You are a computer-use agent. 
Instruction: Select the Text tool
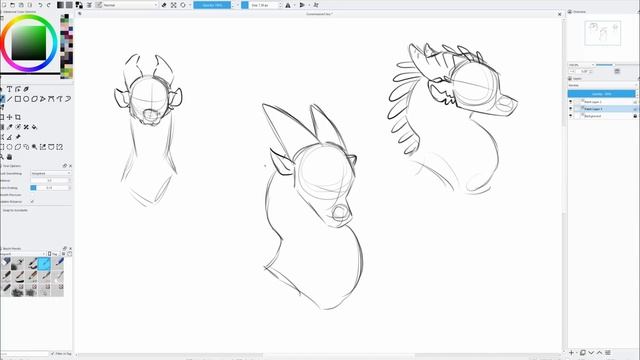(x=9, y=89)
